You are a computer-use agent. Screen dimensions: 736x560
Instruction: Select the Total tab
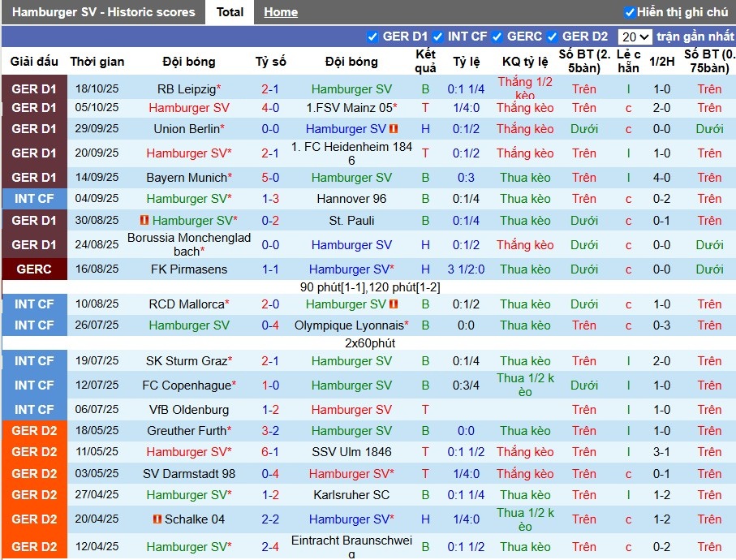point(230,12)
